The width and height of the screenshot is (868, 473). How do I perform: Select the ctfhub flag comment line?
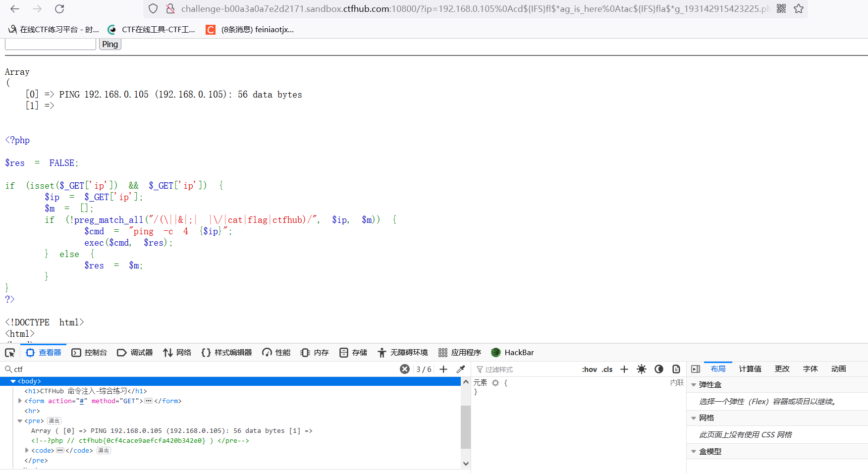click(140, 441)
